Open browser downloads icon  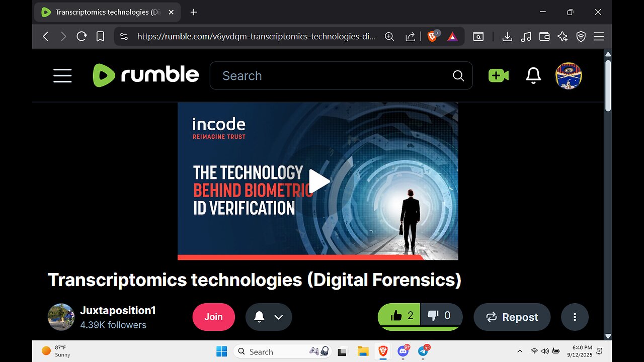point(507,36)
